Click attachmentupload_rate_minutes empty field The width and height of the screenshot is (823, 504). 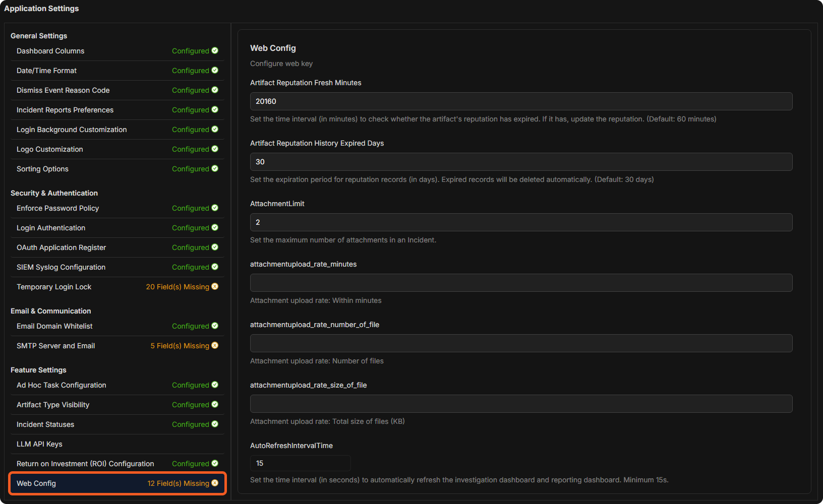(521, 283)
